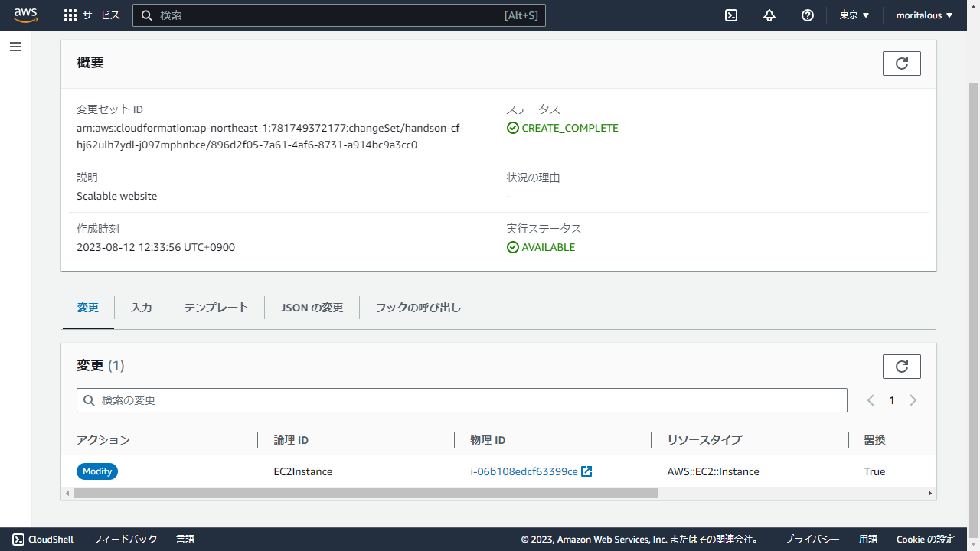Open the moritalous account dropdown
The height and width of the screenshot is (551, 980).
[x=924, y=15]
